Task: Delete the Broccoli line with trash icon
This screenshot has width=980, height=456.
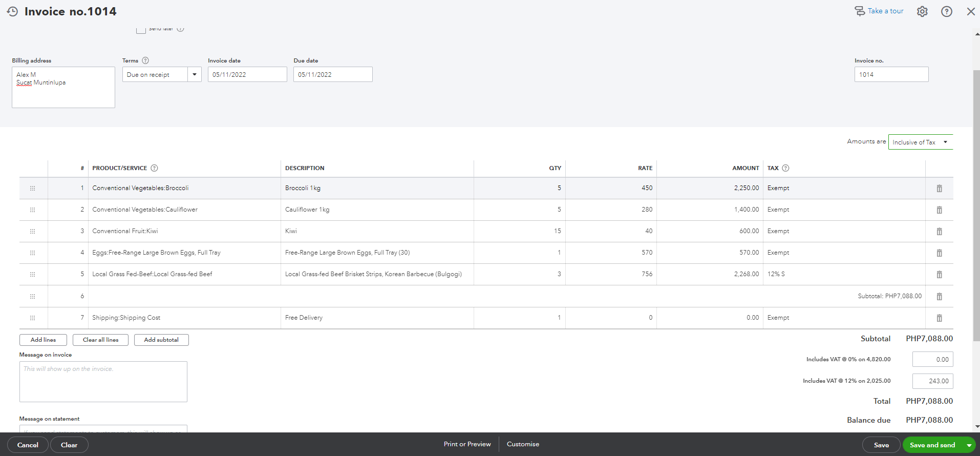Action: click(939, 189)
